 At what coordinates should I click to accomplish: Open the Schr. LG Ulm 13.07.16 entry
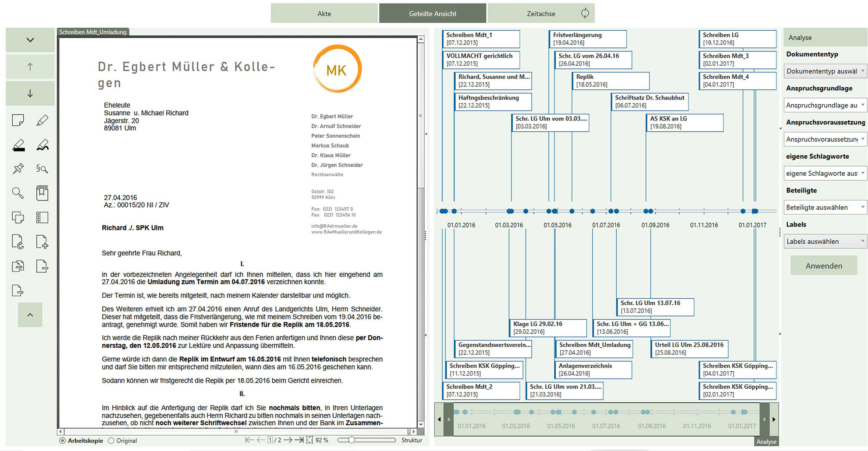pyautogui.click(x=655, y=307)
